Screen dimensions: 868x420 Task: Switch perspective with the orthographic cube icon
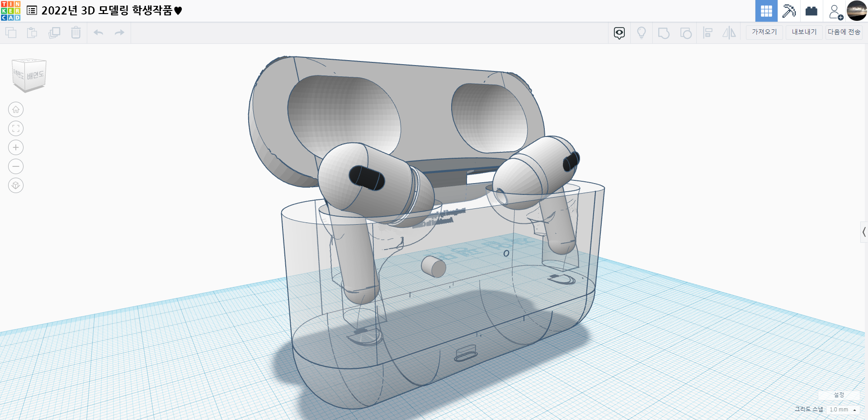16,185
